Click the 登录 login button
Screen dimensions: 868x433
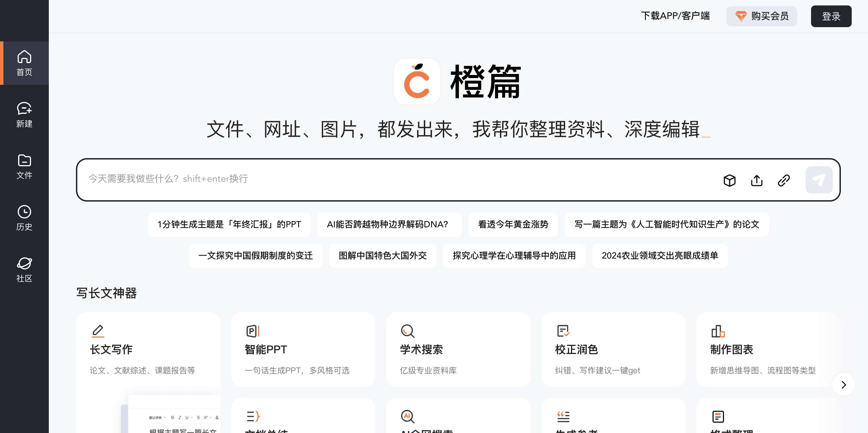click(831, 16)
